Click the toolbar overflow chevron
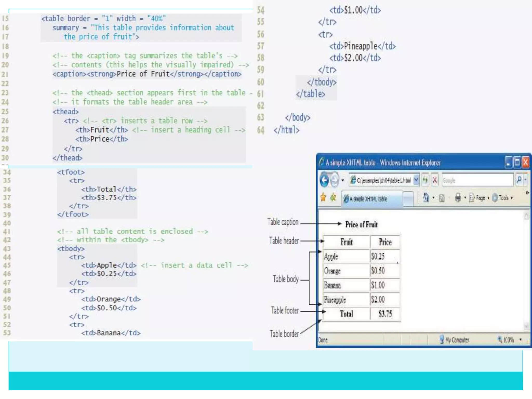532x399 pixels. point(527,193)
